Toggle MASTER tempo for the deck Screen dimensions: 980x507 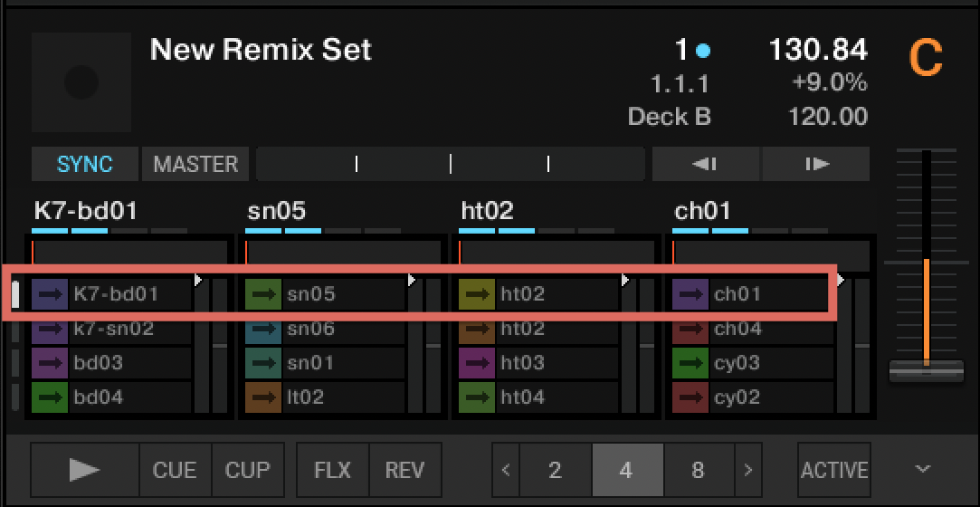[195, 164]
